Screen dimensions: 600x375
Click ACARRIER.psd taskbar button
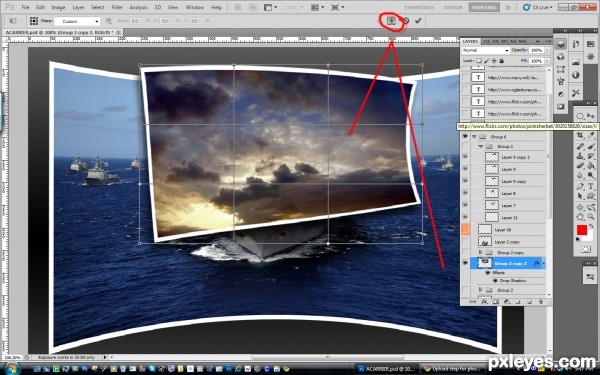(386, 368)
